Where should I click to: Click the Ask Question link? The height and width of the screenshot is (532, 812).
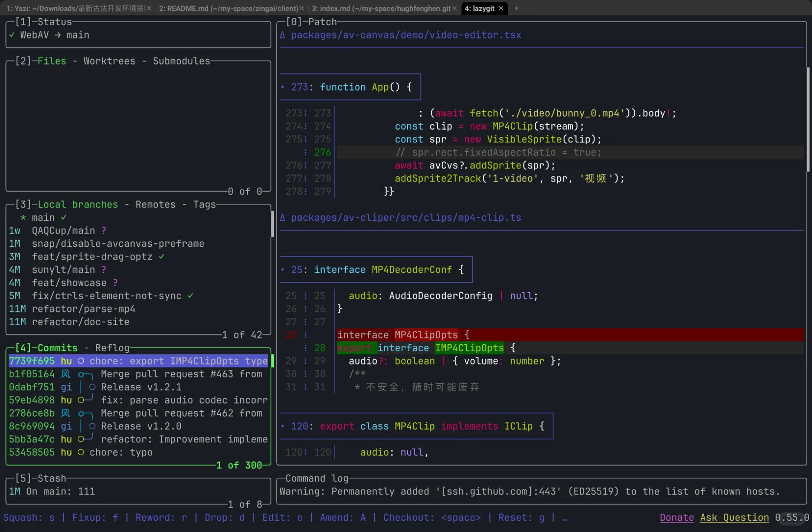tap(734, 518)
